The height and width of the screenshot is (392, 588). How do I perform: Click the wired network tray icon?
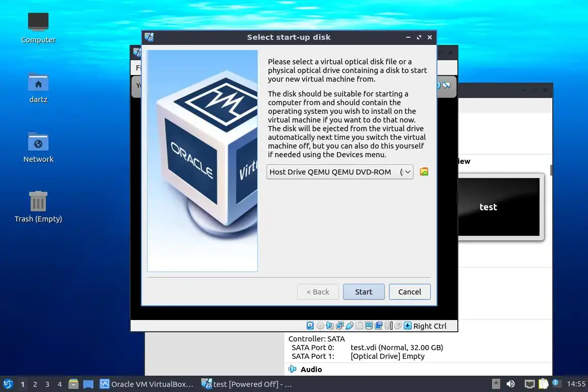(529, 384)
